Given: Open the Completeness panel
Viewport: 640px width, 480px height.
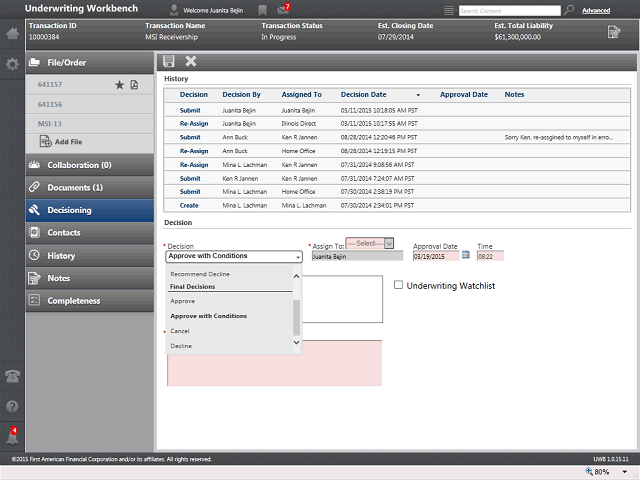Looking at the screenshot, I should [90, 301].
